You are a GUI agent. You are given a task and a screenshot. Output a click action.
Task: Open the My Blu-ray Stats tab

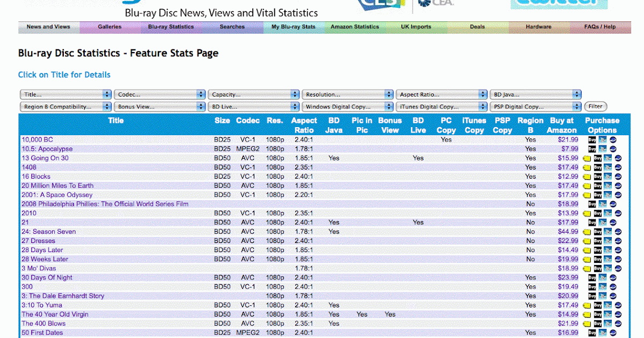pyautogui.click(x=294, y=27)
